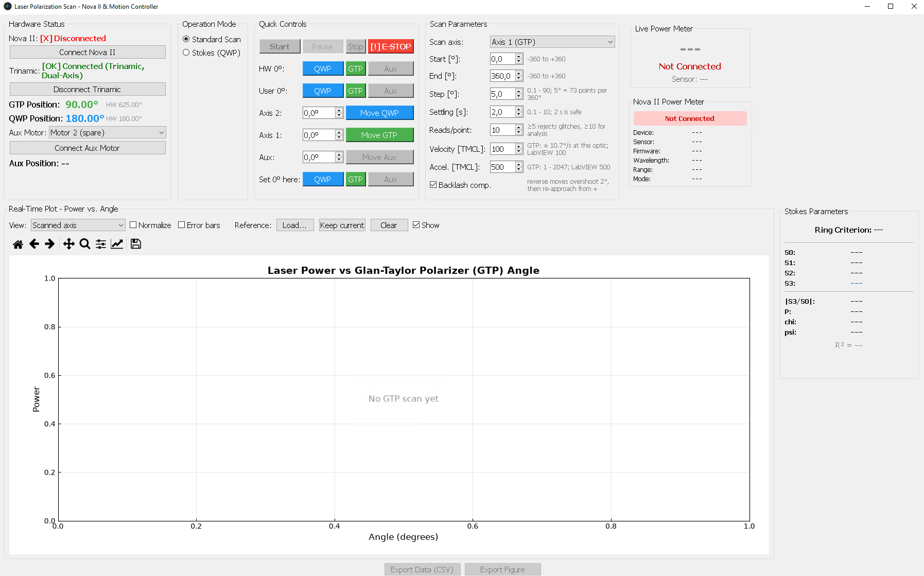Click the '180.00°' QWP position value

(84, 118)
